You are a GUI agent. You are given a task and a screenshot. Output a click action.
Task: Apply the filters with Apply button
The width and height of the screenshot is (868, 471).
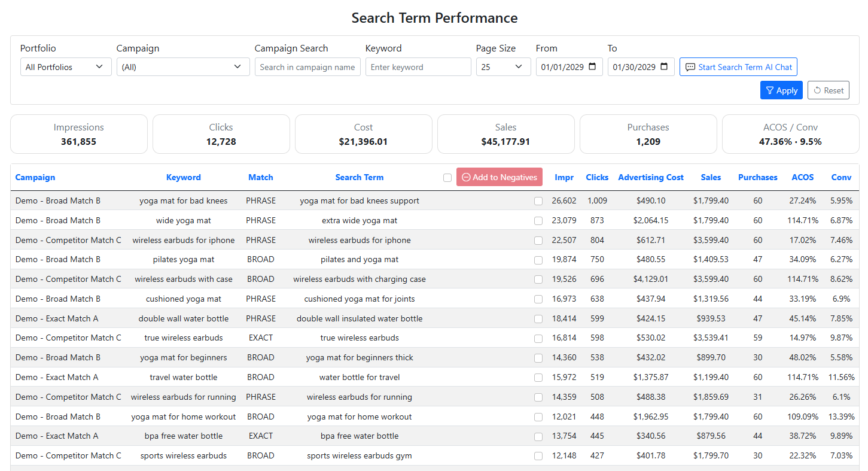[781, 90]
